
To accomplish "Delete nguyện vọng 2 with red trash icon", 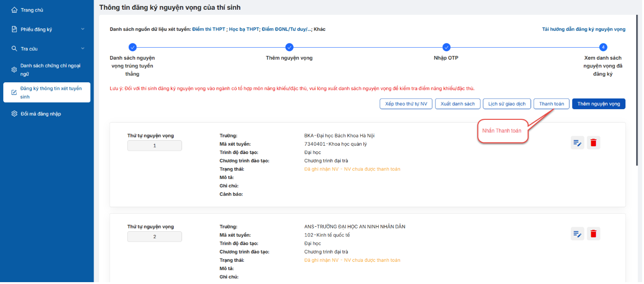I will [x=594, y=234].
